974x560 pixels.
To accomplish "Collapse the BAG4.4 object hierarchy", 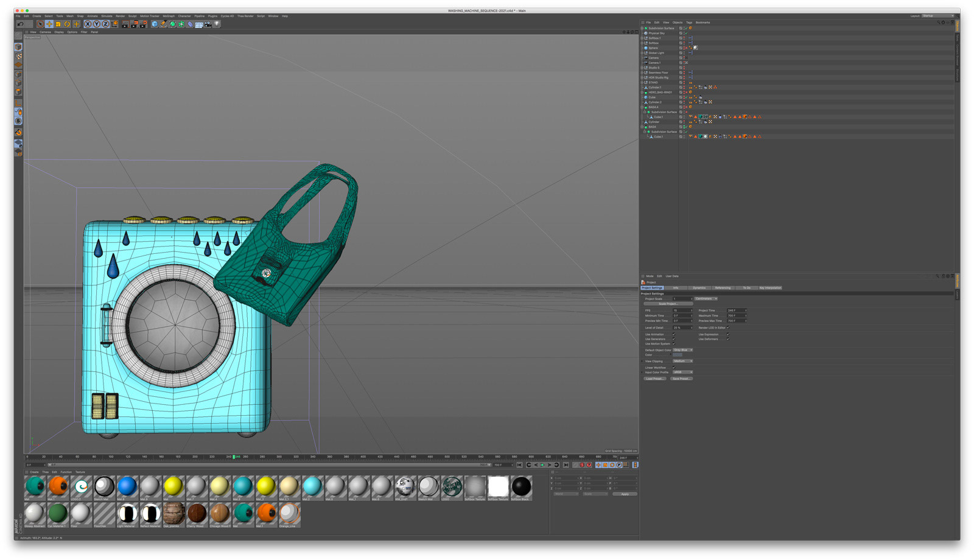I will (x=642, y=107).
